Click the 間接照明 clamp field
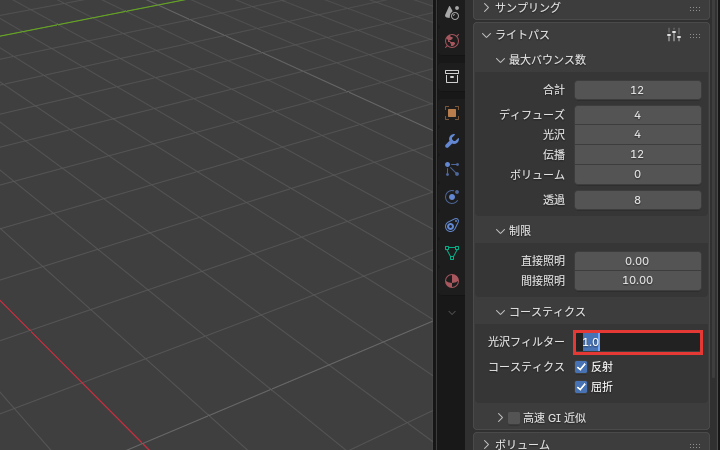Viewport: 720px width, 450px height. click(637, 280)
